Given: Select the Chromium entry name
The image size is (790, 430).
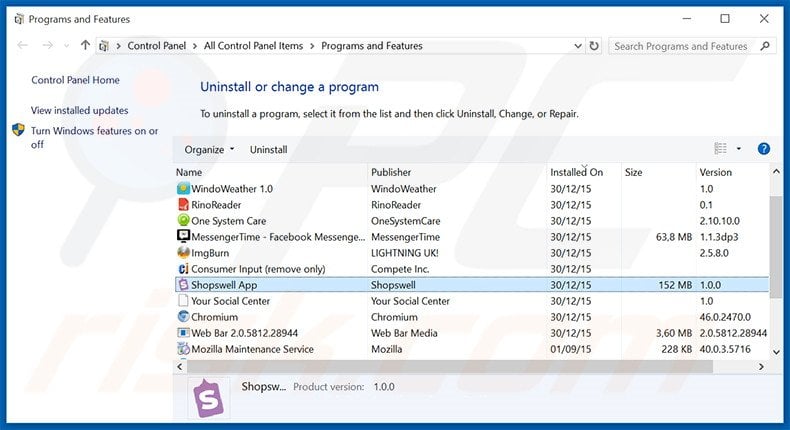Looking at the screenshot, I should (214, 317).
